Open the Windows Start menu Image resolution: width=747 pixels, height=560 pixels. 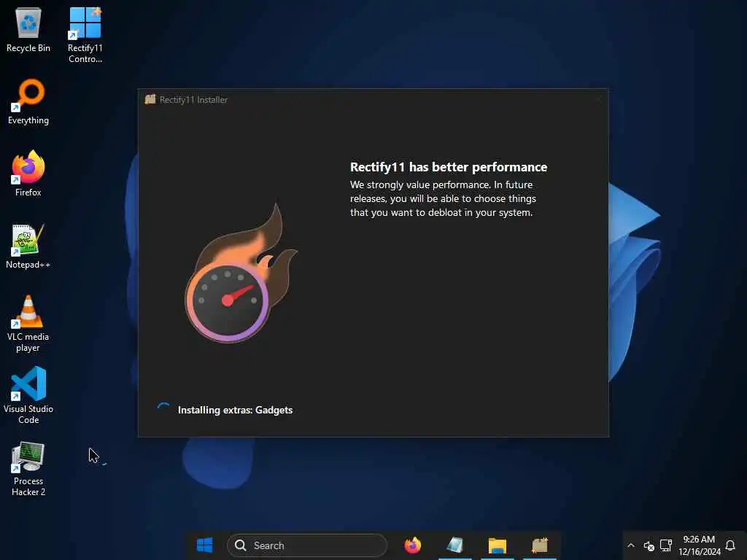pyautogui.click(x=205, y=545)
